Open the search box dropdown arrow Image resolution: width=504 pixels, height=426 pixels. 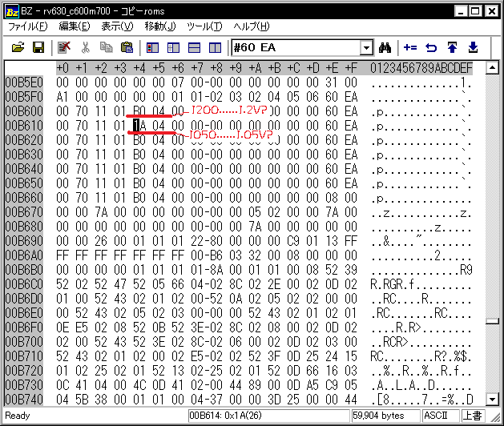click(x=366, y=48)
